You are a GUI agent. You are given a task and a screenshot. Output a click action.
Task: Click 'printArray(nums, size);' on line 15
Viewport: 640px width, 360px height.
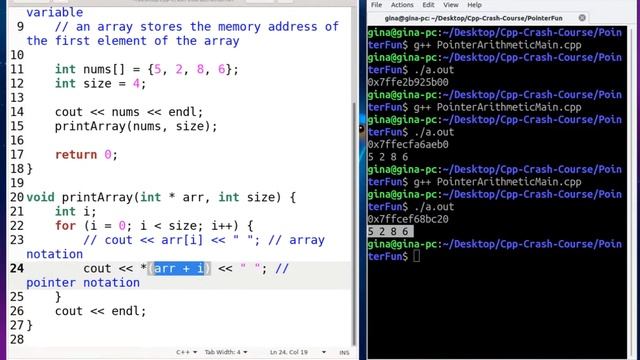pos(136,126)
